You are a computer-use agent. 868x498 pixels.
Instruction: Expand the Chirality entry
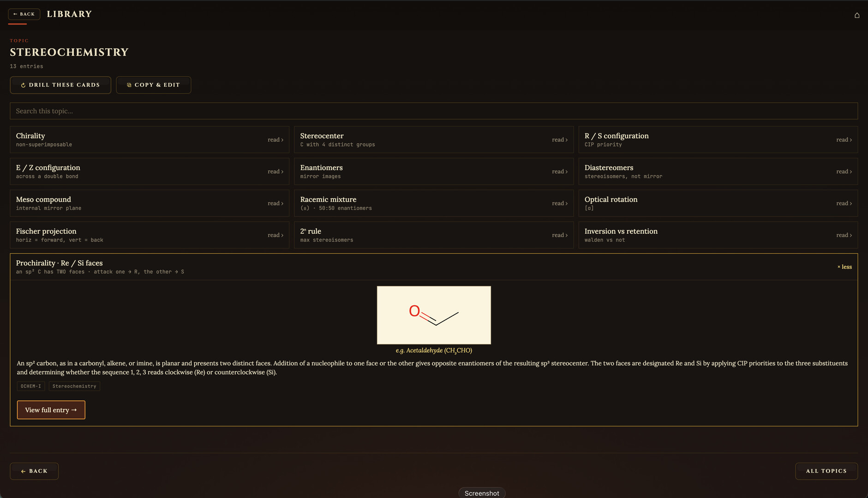click(x=150, y=140)
